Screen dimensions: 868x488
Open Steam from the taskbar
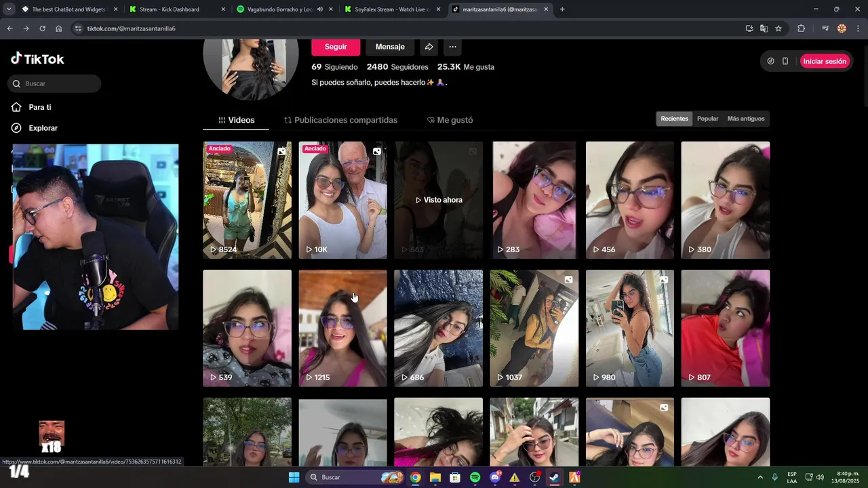[x=554, y=477]
